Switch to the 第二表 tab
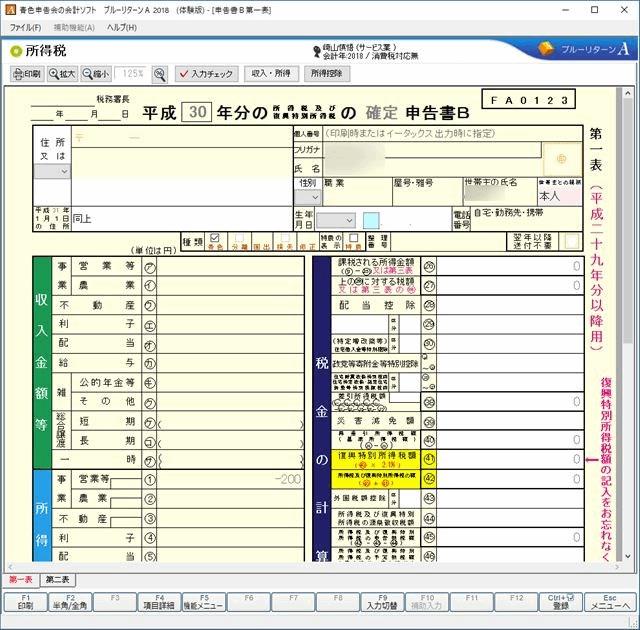Viewport: 640px width, 630px height. [56, 580]
